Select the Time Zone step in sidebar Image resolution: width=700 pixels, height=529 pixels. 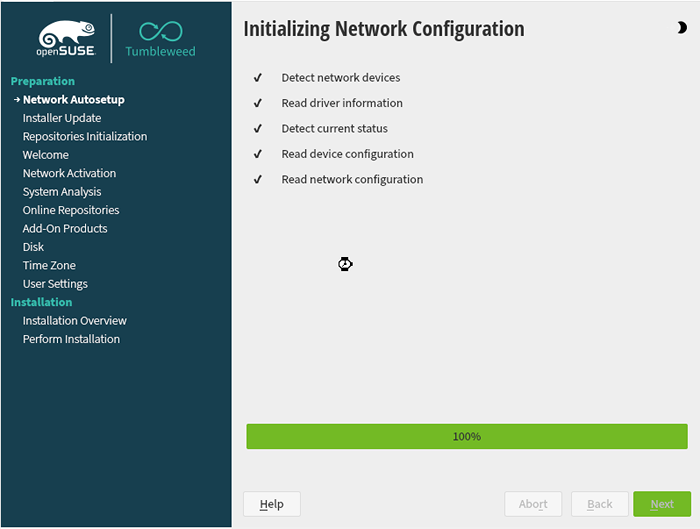(x=49, y=265)
